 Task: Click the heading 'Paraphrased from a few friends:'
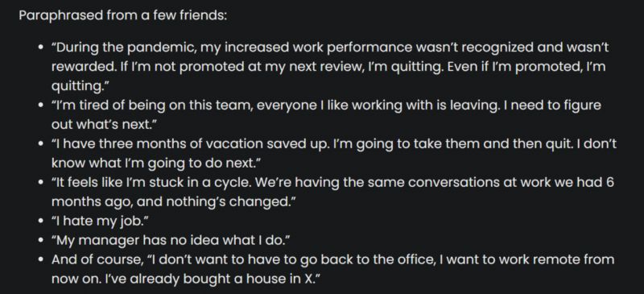(x=123, y=16)
